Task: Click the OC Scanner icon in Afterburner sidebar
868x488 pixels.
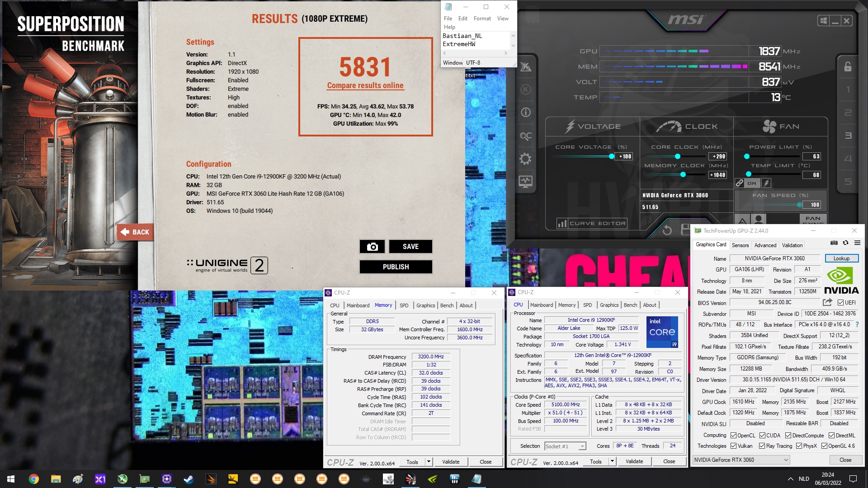Action: click(x=525, y=136)
